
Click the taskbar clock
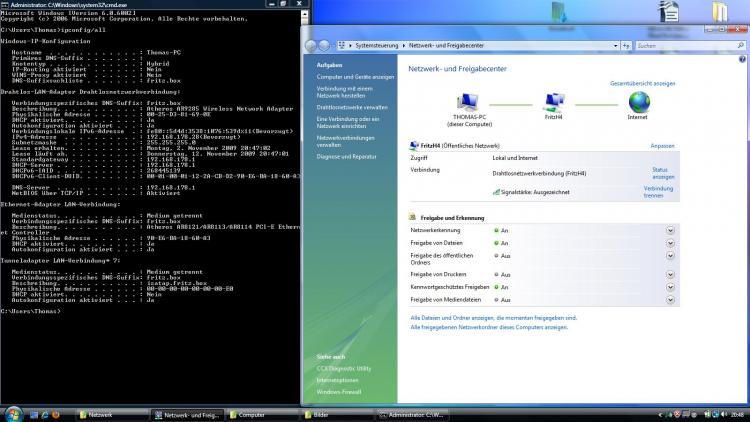tap(737, 414)
